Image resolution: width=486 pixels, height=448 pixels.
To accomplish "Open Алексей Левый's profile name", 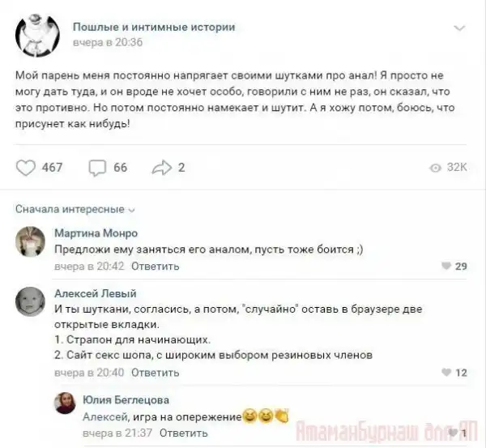I will pyautogui.click(x=96, y=293).
